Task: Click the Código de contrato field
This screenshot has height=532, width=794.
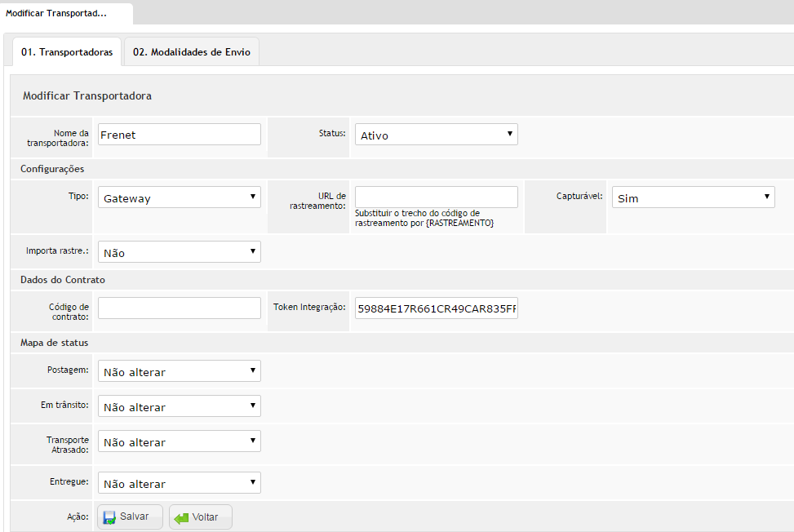Action: point(179,308)
